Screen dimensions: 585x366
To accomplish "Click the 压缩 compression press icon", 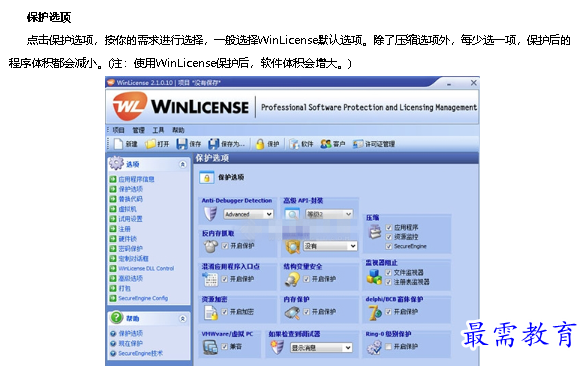I will pos(375,232).
